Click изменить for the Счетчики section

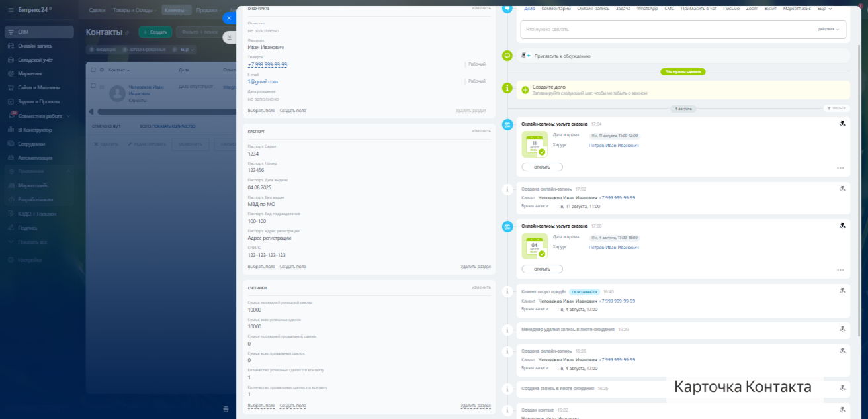point(481,287)
